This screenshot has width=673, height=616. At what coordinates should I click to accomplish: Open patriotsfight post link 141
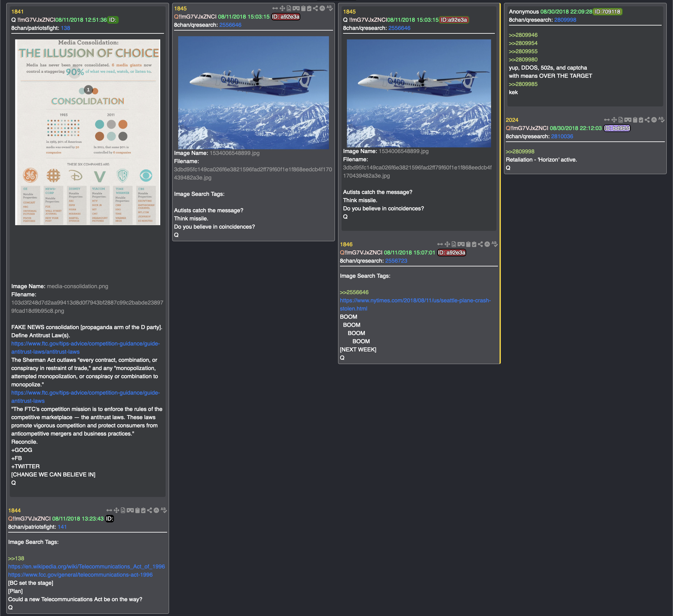click(x=62, y=527)
